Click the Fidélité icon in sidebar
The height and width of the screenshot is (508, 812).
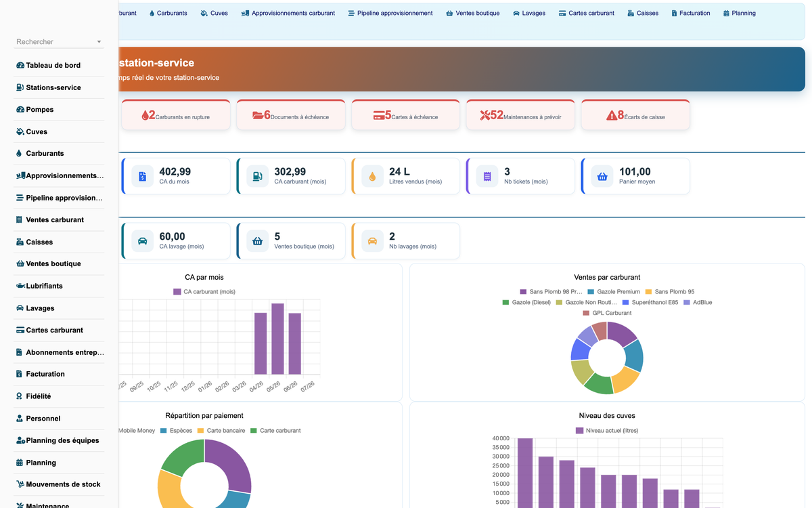(20, 396)
